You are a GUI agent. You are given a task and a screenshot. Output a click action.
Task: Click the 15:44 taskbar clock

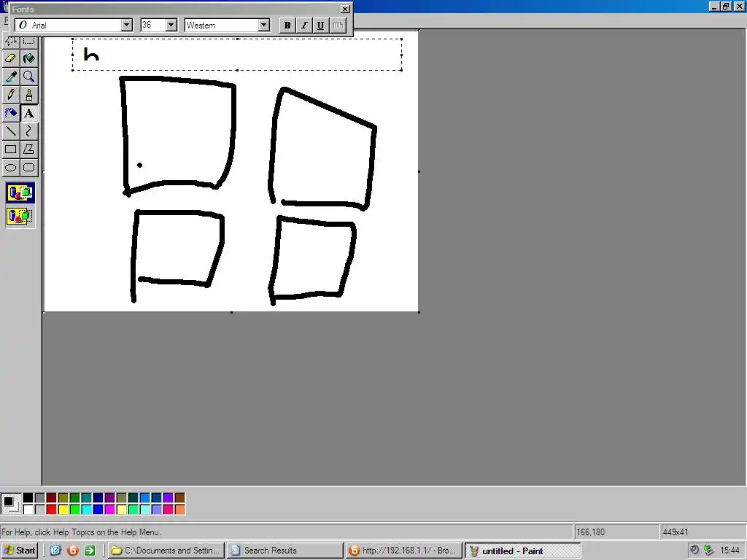729,551
